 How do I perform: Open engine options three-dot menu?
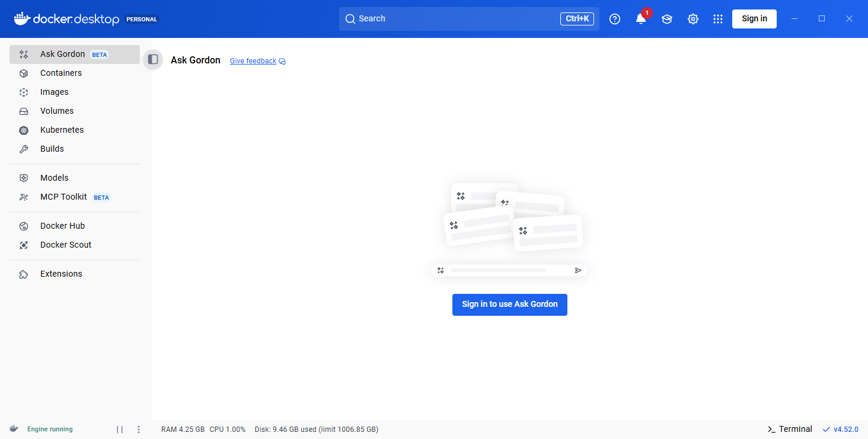[x=139, y=430]
